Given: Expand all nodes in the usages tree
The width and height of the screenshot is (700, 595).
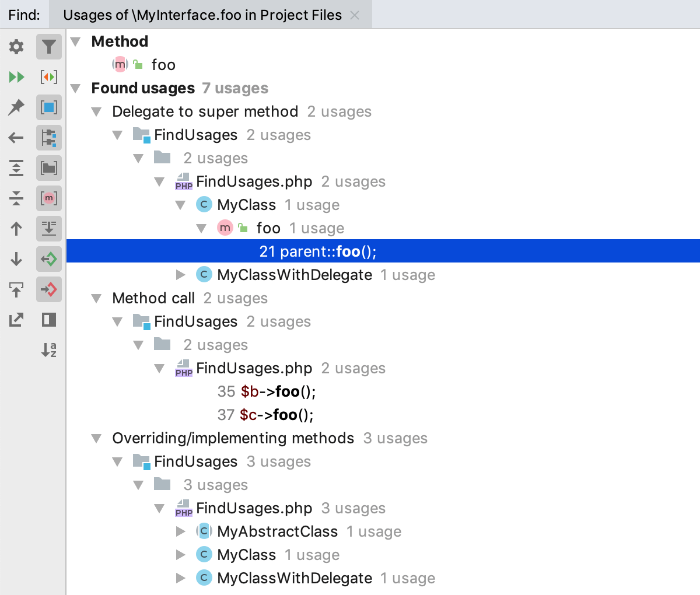Looking at the screenshot, I should pos(16,168).
